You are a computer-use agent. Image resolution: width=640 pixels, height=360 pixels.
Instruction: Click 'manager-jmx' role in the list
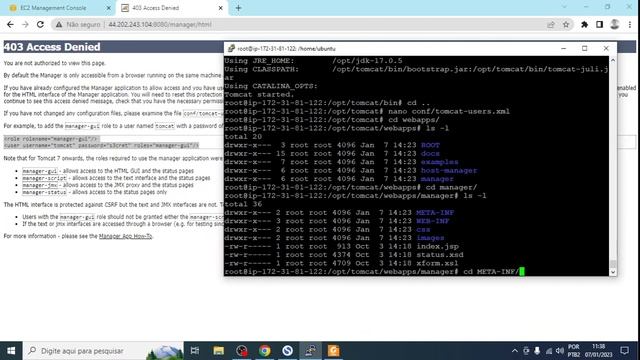tap(40, 185)
